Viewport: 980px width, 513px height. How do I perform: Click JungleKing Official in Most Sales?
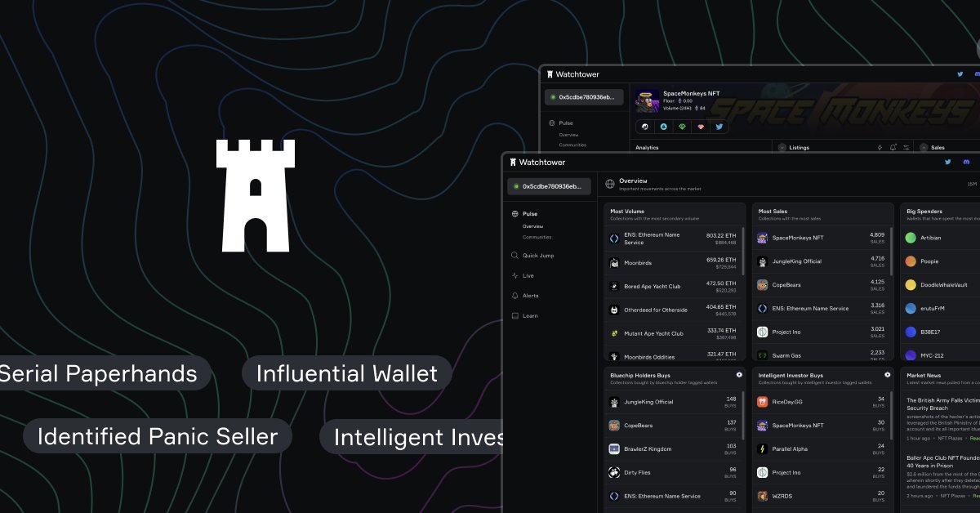pos(822,261)
